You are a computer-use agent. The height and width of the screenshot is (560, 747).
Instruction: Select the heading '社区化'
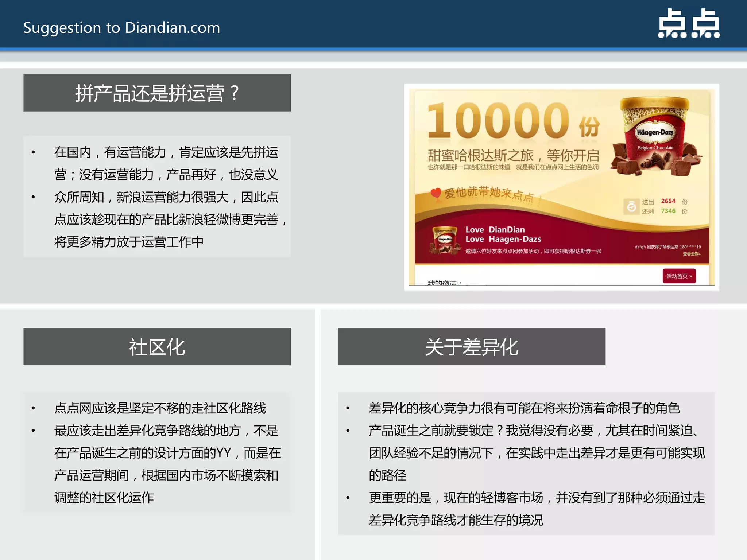157,347
